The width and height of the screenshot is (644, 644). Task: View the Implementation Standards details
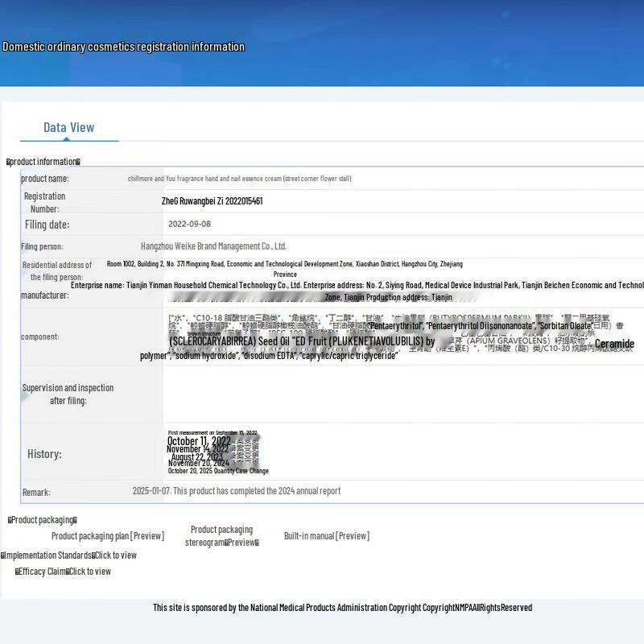click(x=116, y=555)
